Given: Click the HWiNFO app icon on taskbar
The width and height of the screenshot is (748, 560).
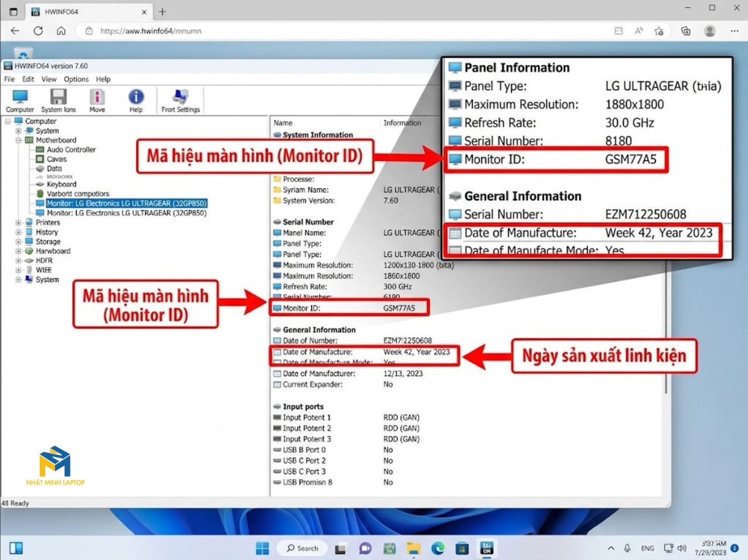Looking at the screenshot, I should [487, 549].
